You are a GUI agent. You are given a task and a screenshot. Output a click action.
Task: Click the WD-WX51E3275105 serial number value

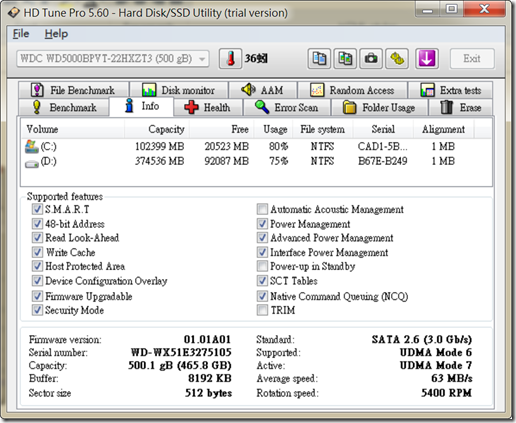pos(181,352)
